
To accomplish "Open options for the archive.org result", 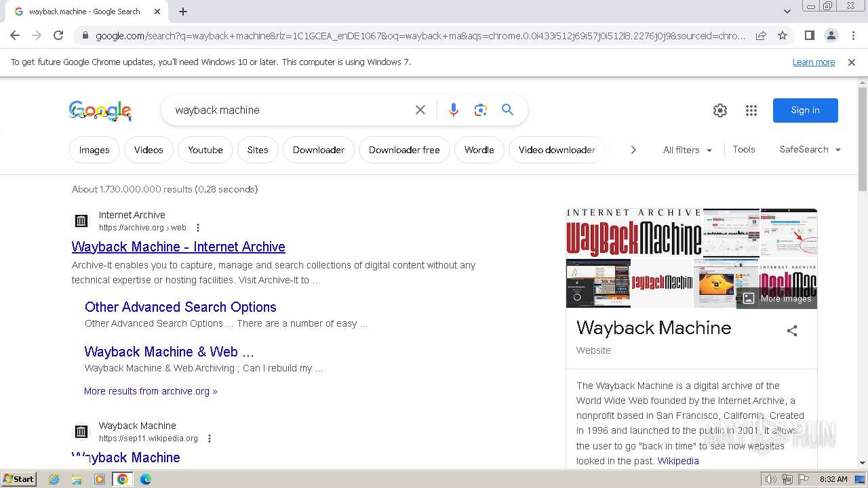I will coord(198,228).
